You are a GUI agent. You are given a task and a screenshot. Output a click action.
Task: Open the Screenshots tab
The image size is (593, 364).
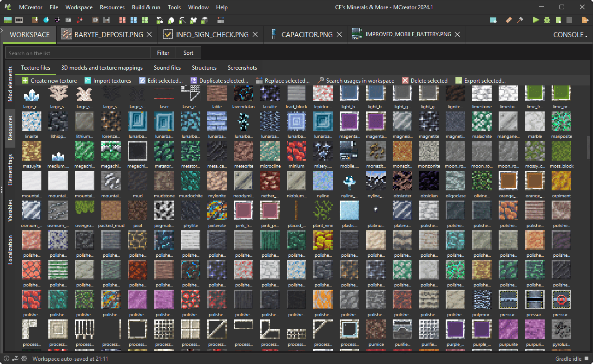pyautogui.click(x=242, y=68)
